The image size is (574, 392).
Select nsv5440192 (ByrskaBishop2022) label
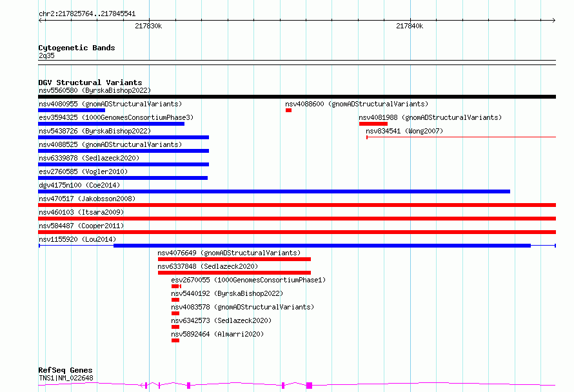[227, 293]
